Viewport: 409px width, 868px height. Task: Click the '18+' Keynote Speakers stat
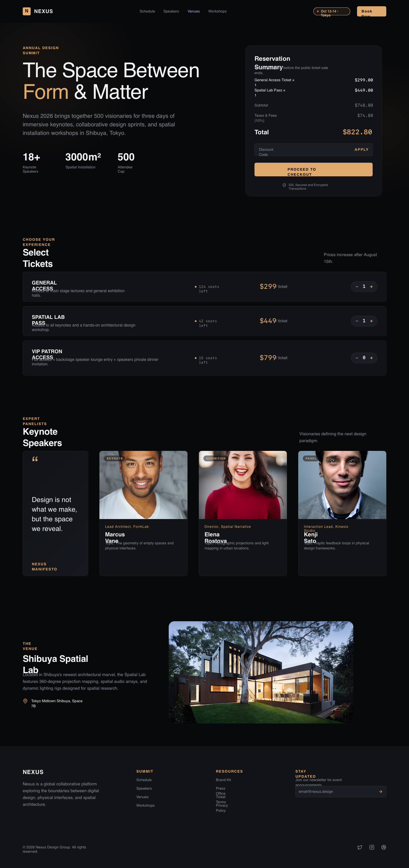coord(31,162)
